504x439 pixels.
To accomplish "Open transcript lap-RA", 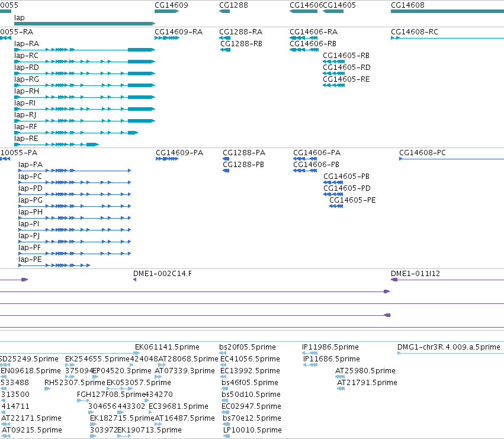I will (27, 44).
